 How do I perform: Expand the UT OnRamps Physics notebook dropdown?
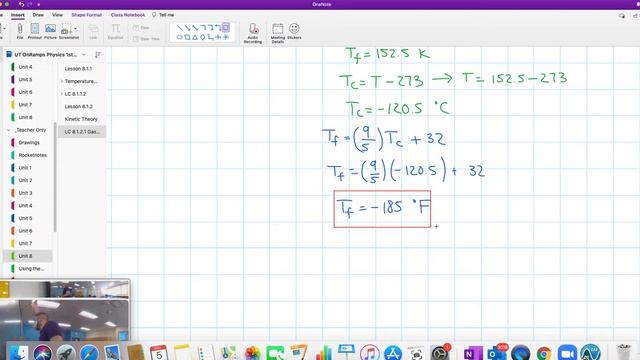point(84,54)
